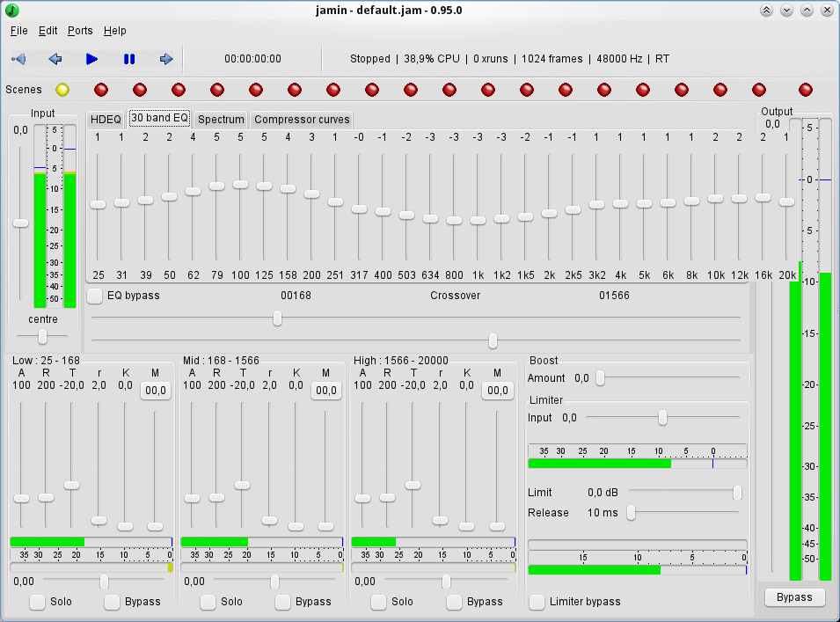Click the rewind-to-start transport icon
The image size is (840, 622).
(x=18, y=59)
